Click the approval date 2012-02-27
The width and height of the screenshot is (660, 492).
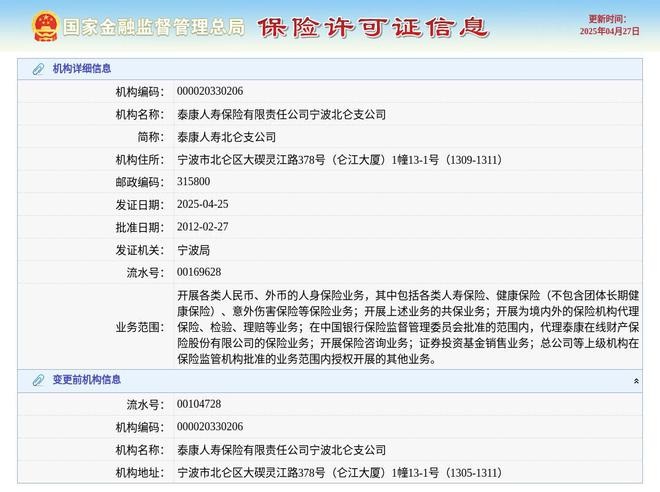[x=202, y=227]
